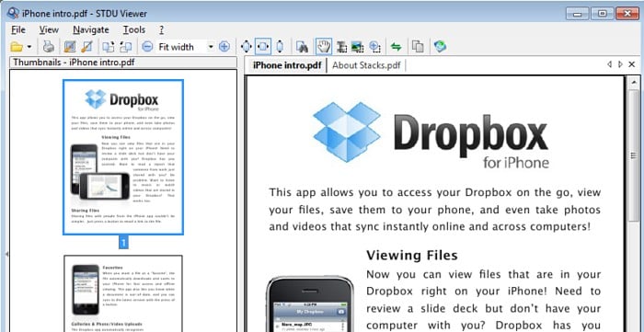Click the tab scroll left arrow
The image size is (644, 332).
(609, 64)
